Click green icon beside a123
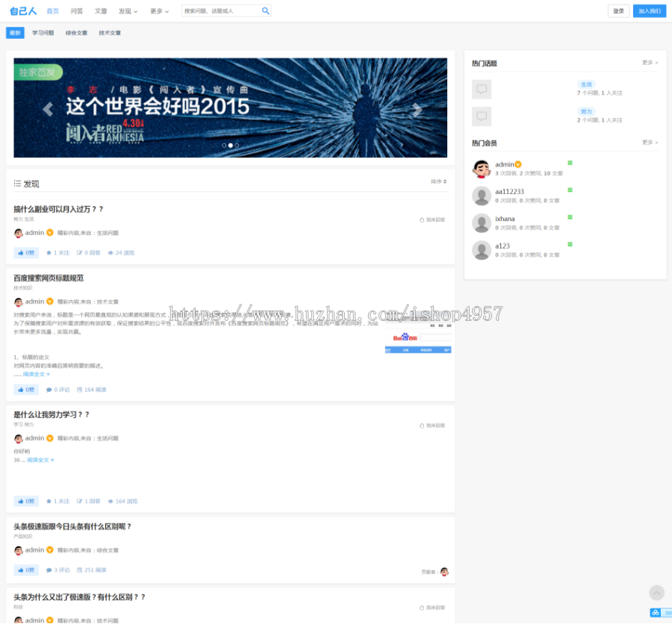This screenshot has width=672, height=624. 570,244
